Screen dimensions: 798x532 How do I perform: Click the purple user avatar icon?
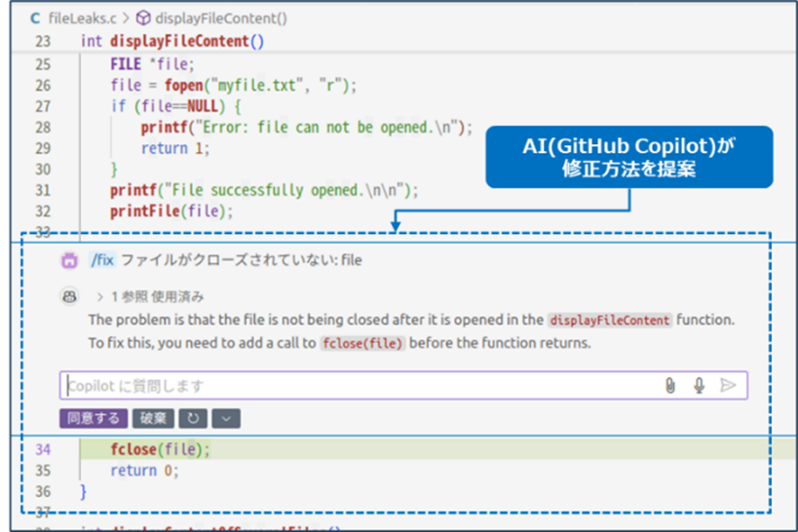pyautogui.click(x=70, y=261)
